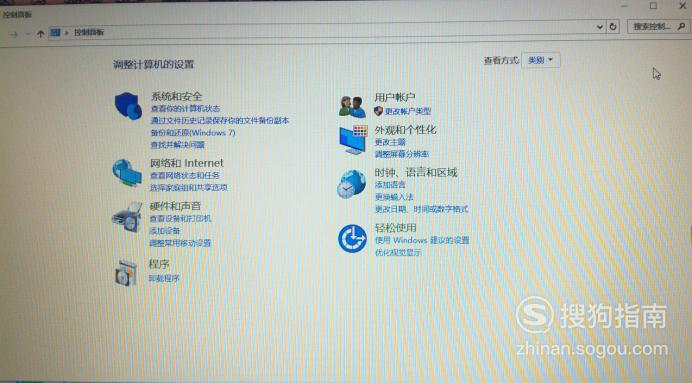Click 卸载程序 link
The image size is (692, 383).
pyautogui.click(x=164, y=278)
